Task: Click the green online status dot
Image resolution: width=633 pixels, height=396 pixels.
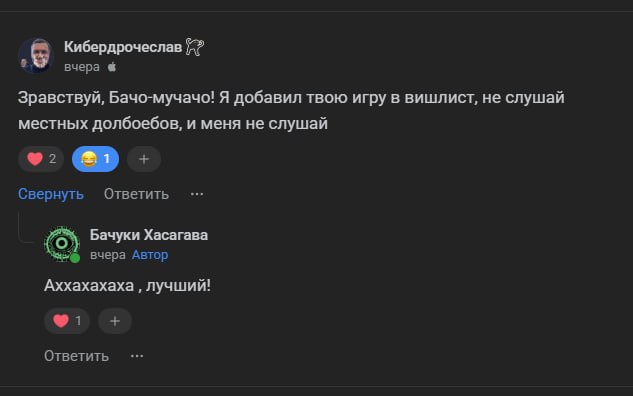Action: (x=75, y=258)
